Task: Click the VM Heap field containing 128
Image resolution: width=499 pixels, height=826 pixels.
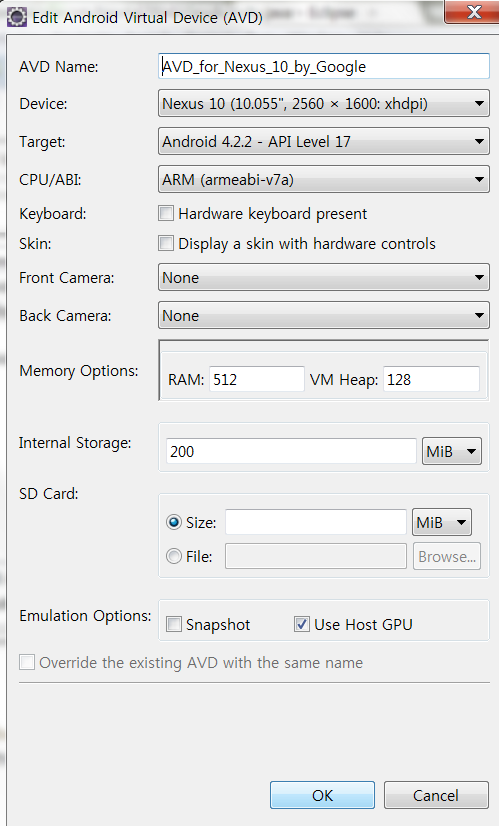Action: pos(431,379)
